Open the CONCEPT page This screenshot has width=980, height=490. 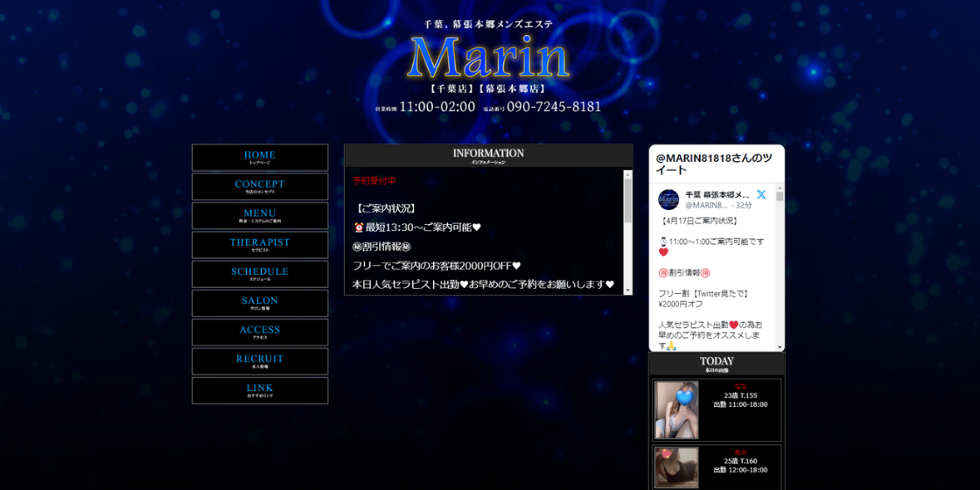click(x=260, y=186)
